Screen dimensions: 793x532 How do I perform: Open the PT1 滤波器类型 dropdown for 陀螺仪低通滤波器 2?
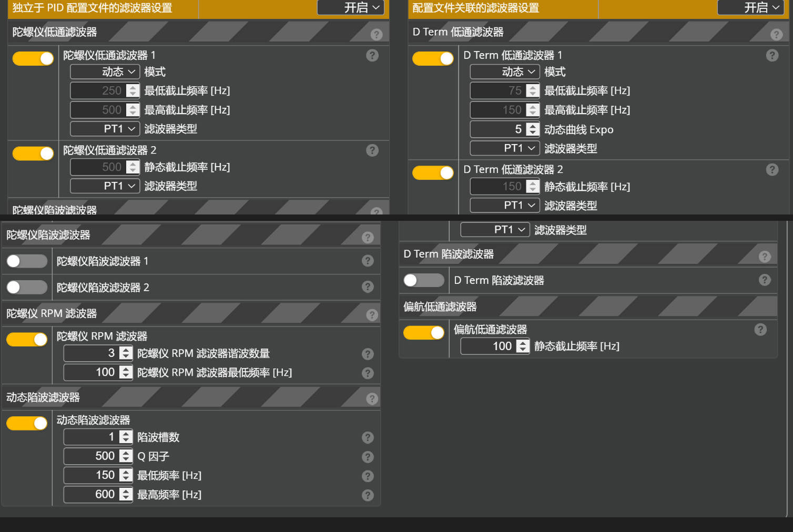105,186
